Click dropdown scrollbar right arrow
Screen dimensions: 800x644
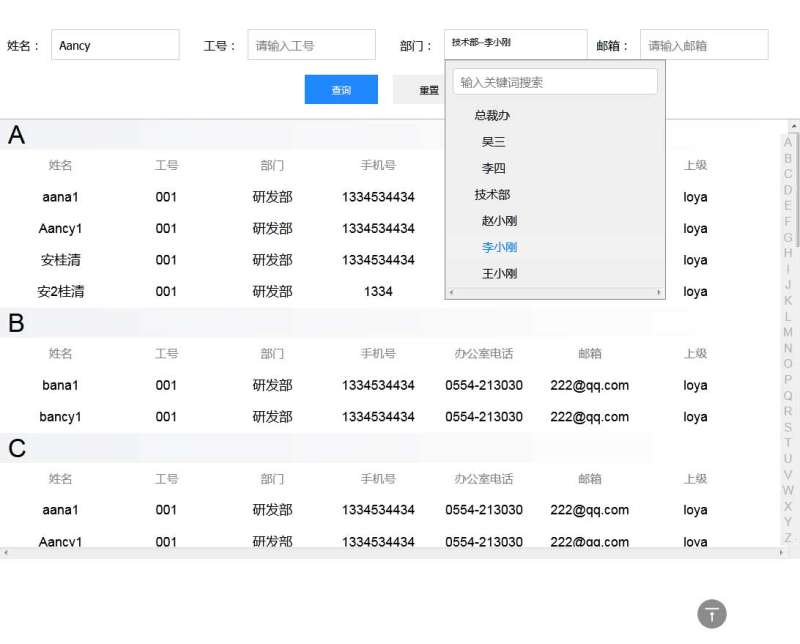tap(659, 292)
